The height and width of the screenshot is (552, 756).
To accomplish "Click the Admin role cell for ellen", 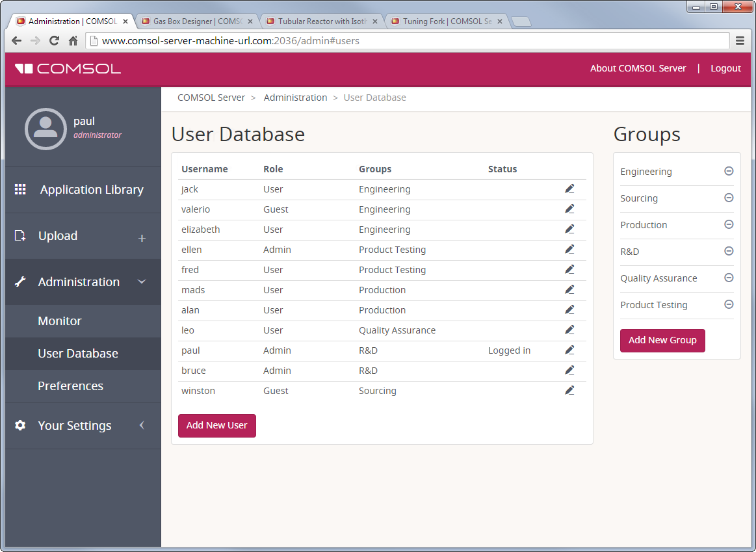I will (x=277, y=250).
